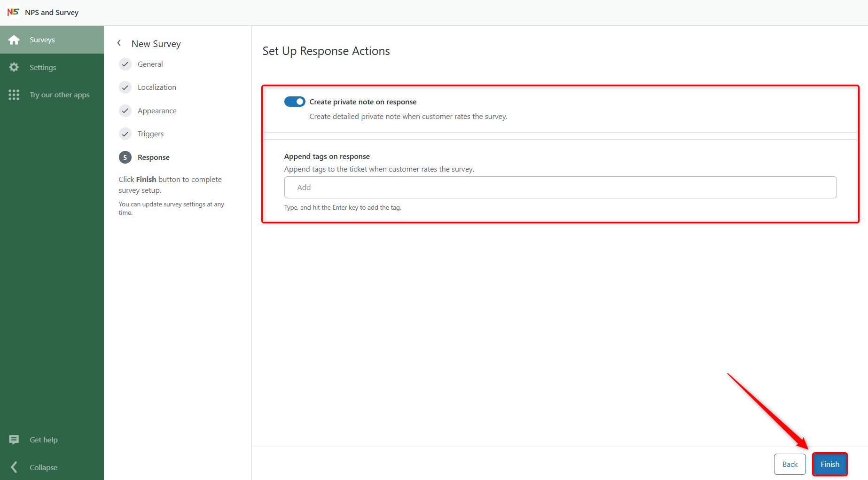Viewport: 868px width, 480px height.
Task: Click the grid icon for Try our other apps
Action: (14, 94)
